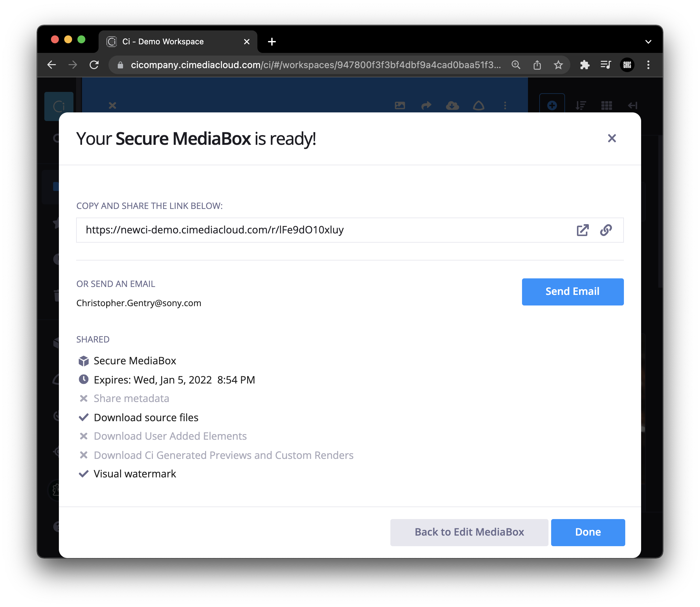
Task: Open the toolbar three-dot overflow menu
Action: coord(505,106)
